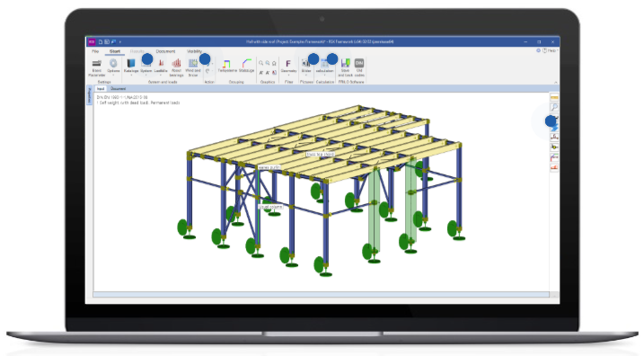Viewport: 644px width, 356px height.
Task: Switch to the Document view tab below ribbon
Action: click(119, 89)
